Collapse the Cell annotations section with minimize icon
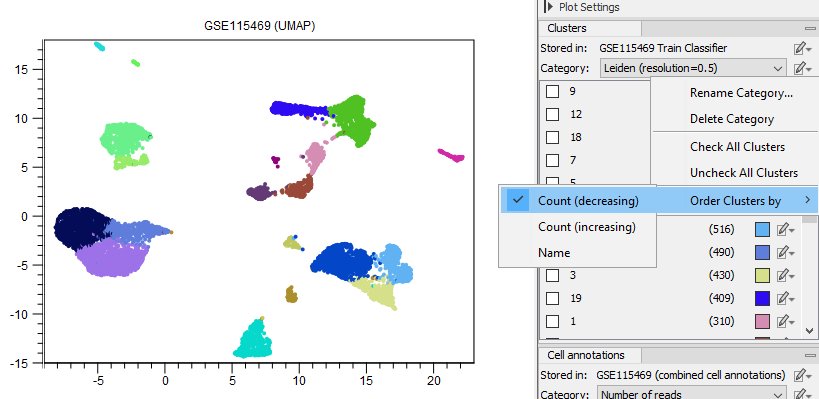This screenshot has height=399, width=819. coord(809,355)
